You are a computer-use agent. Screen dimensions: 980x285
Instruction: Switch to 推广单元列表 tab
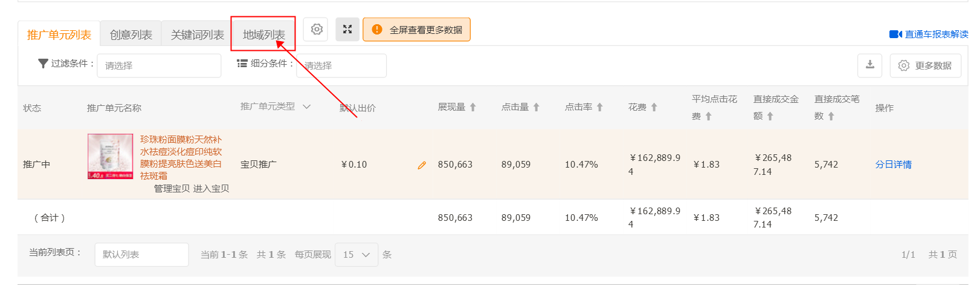(59, 34)
